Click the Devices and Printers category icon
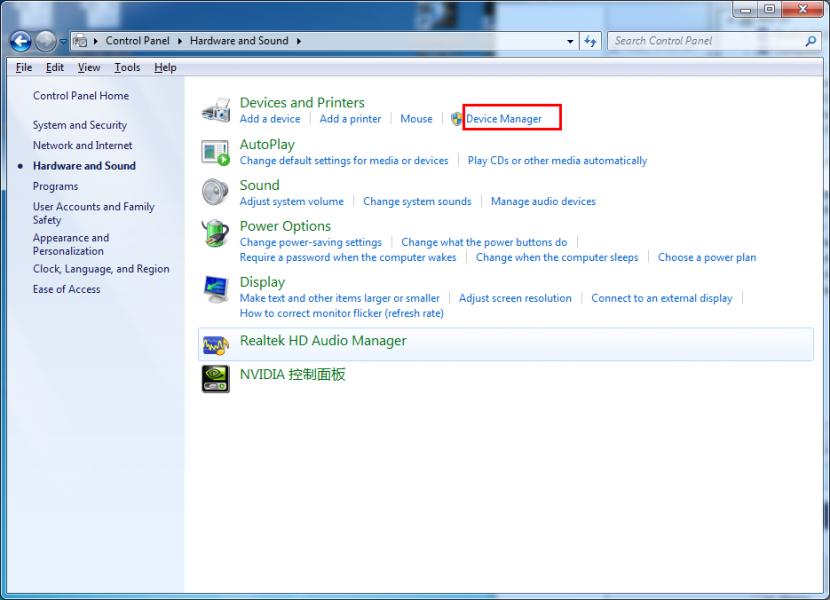 point(216,110)
